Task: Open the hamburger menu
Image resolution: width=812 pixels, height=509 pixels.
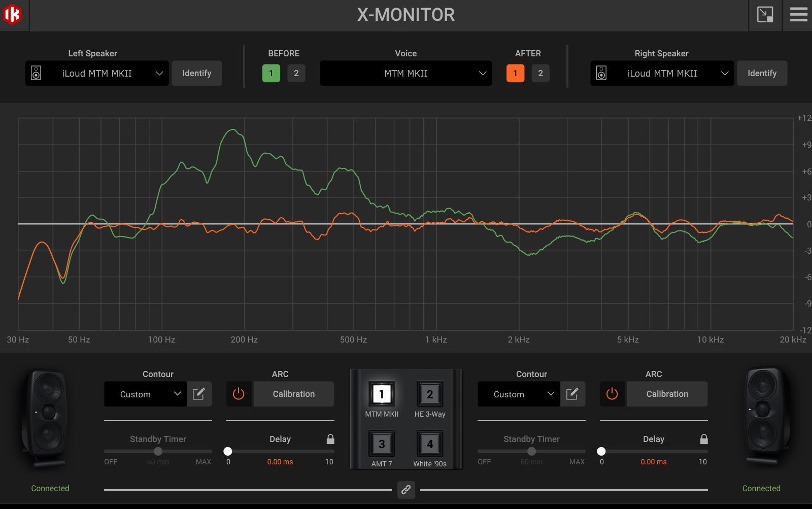Action: (798, 15)
